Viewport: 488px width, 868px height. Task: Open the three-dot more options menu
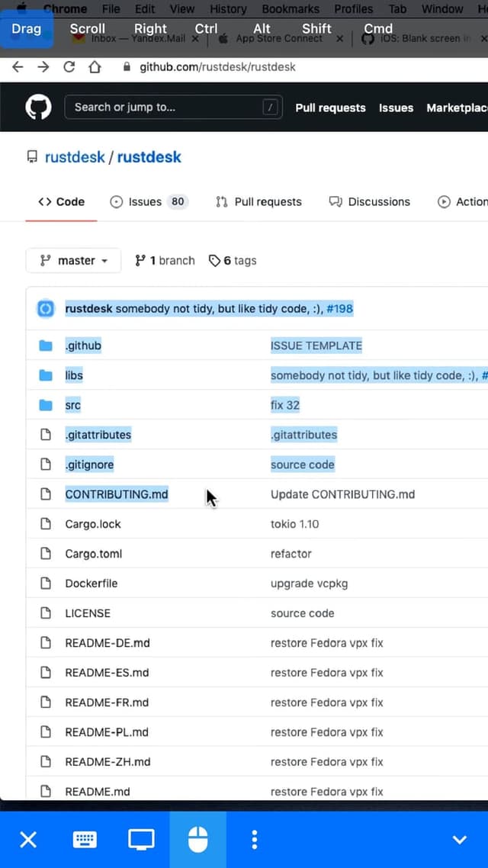[x=254, y=840]
